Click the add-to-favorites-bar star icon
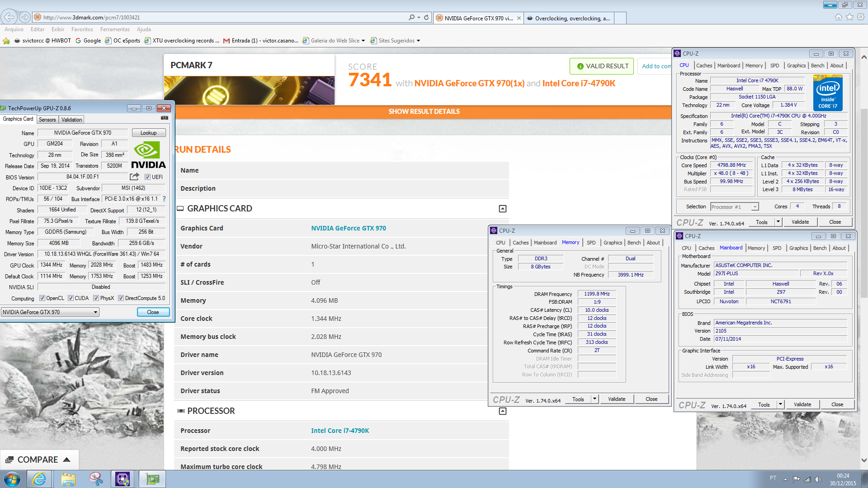Viewport: 868px width, 488px height. point(6,41)
